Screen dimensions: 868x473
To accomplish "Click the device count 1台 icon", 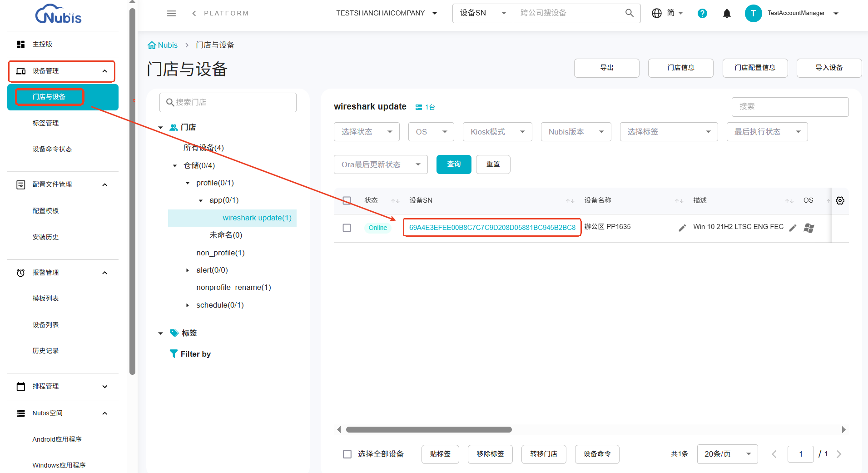I will (419, 107).
